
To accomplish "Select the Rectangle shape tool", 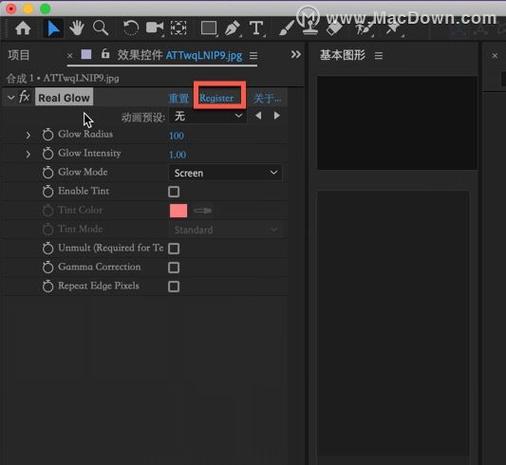I will 209,28.
